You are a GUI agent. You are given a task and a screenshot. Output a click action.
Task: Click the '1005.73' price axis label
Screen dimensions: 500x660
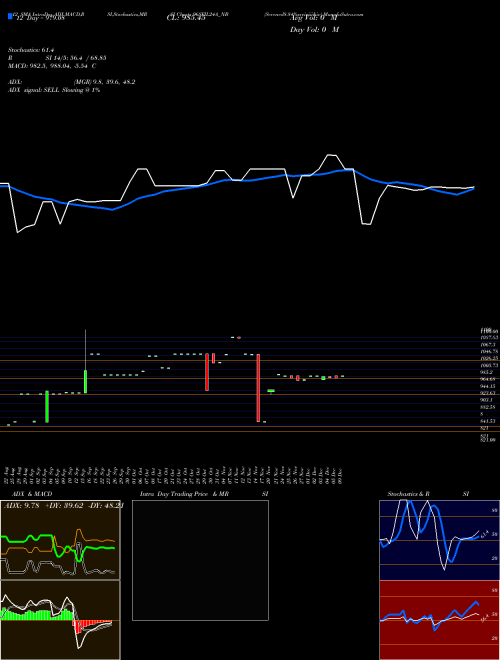coord(489,365)
